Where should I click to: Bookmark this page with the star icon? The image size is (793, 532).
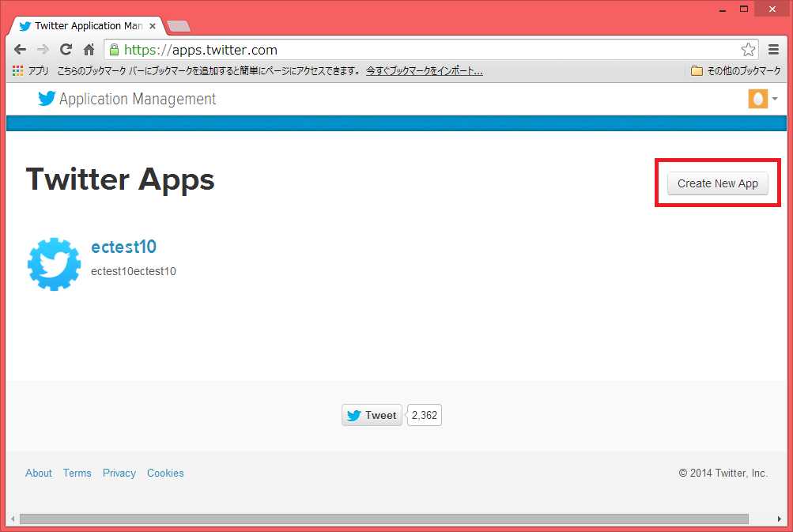pos(748,50)
